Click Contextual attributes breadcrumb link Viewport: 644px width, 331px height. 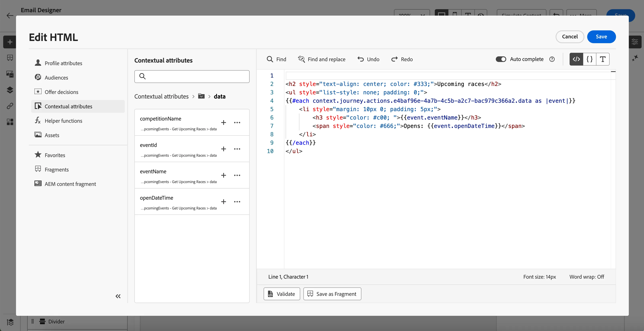(161, 96)
